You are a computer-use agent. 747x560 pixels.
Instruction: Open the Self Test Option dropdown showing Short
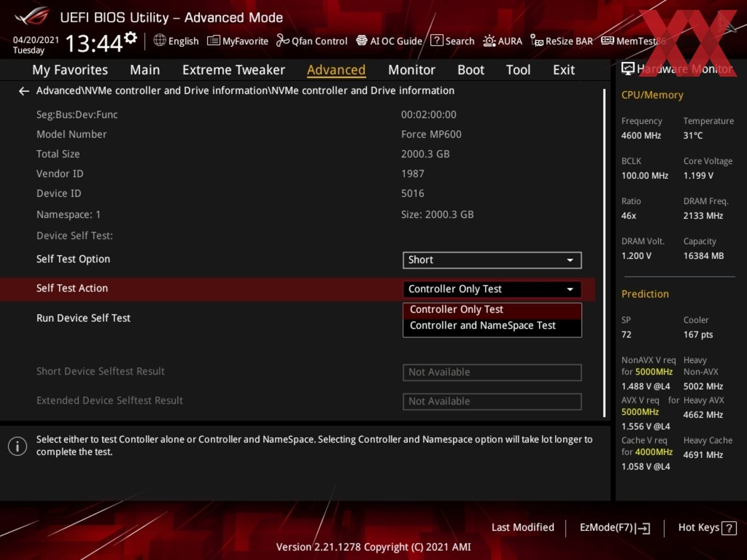[x=492, y=260]
